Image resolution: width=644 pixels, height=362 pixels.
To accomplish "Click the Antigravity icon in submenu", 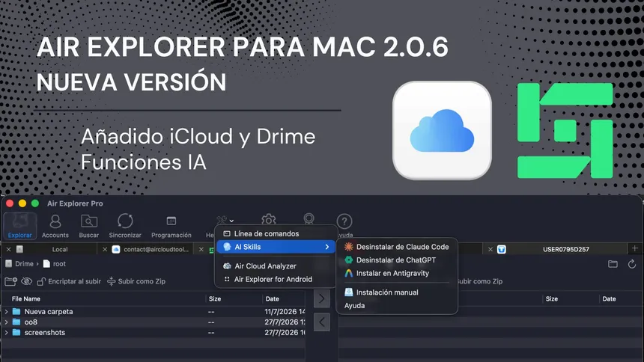I will 349,273.
